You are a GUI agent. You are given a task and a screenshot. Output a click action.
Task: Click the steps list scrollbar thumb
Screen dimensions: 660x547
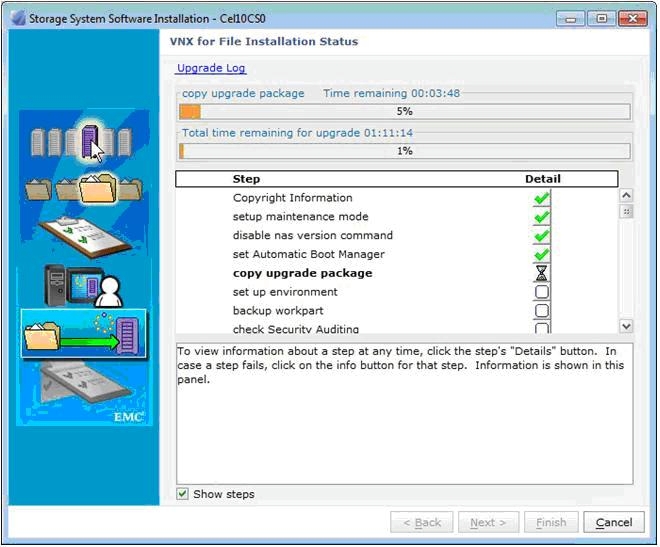point(626,212)
